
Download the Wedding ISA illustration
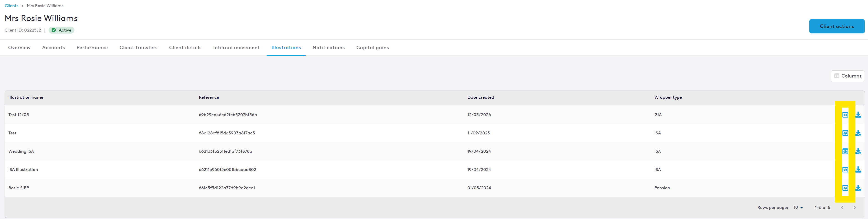pyautogui.click(x=858, y=151)
